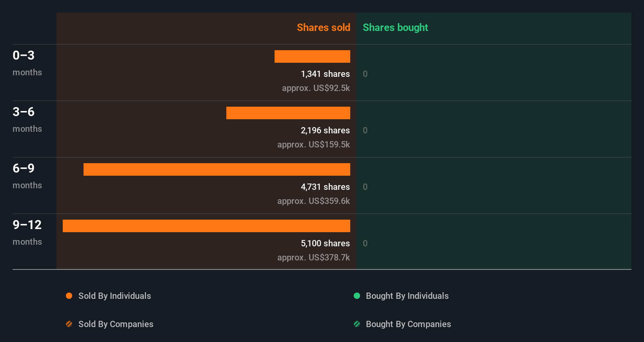Click the bought 0 in 3–6 months row

pyautogui.click(x=365, y=130)
